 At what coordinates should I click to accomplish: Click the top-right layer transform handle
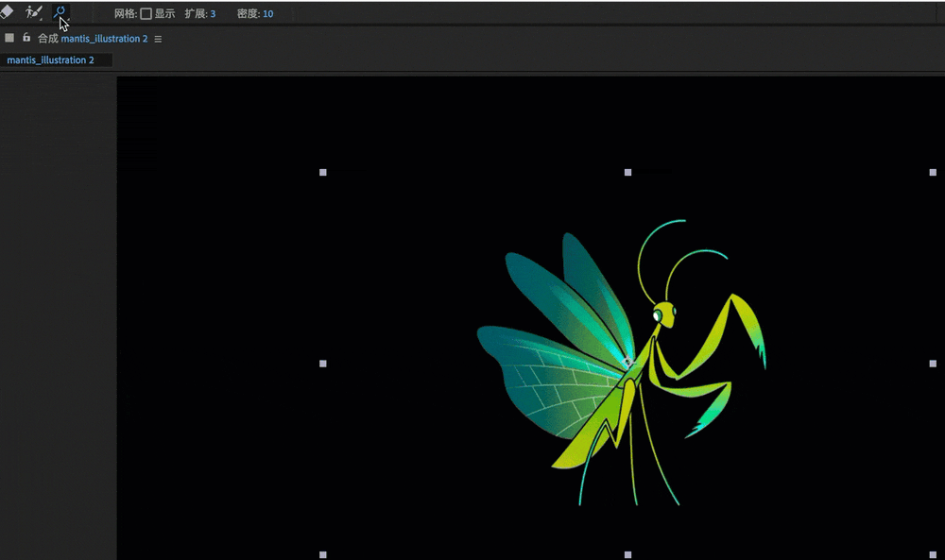933,172
